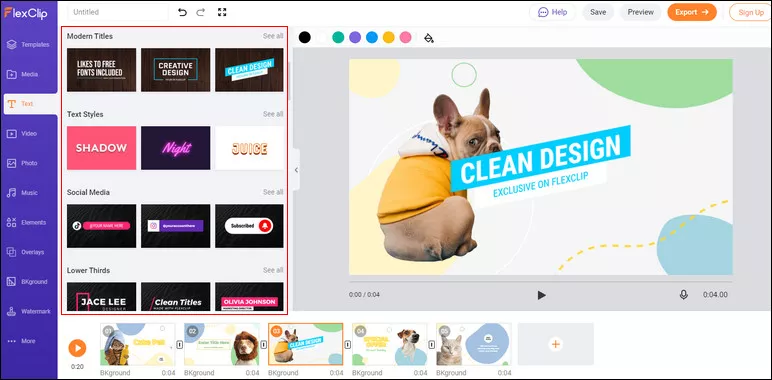Open the Music sidebar section
The image size is (772, 380).
22,193
